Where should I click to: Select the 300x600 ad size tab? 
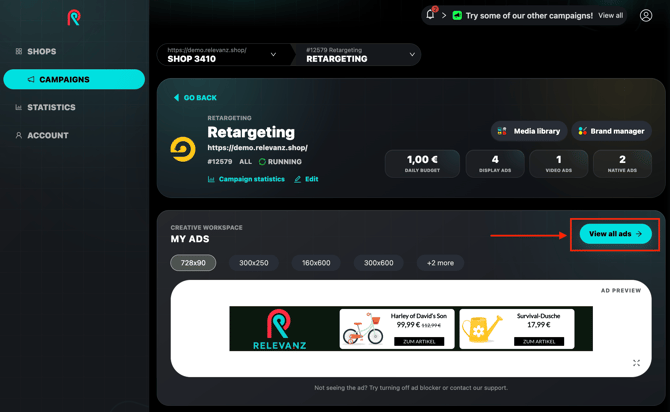coord(379,263)
